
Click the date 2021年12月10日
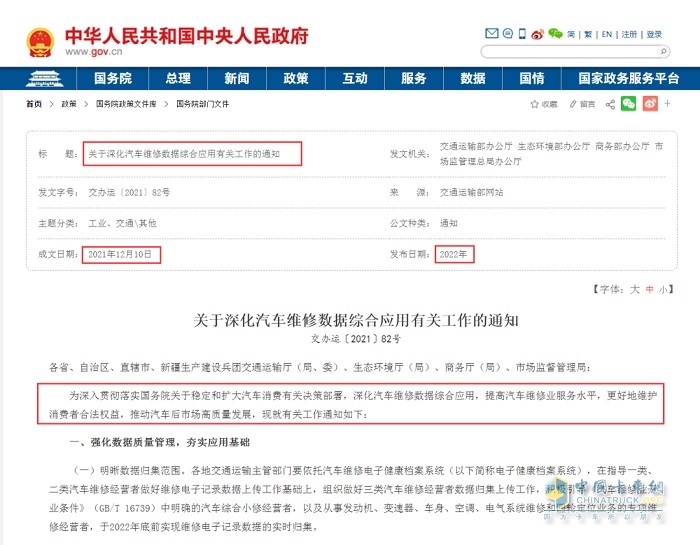coord(120,254)
